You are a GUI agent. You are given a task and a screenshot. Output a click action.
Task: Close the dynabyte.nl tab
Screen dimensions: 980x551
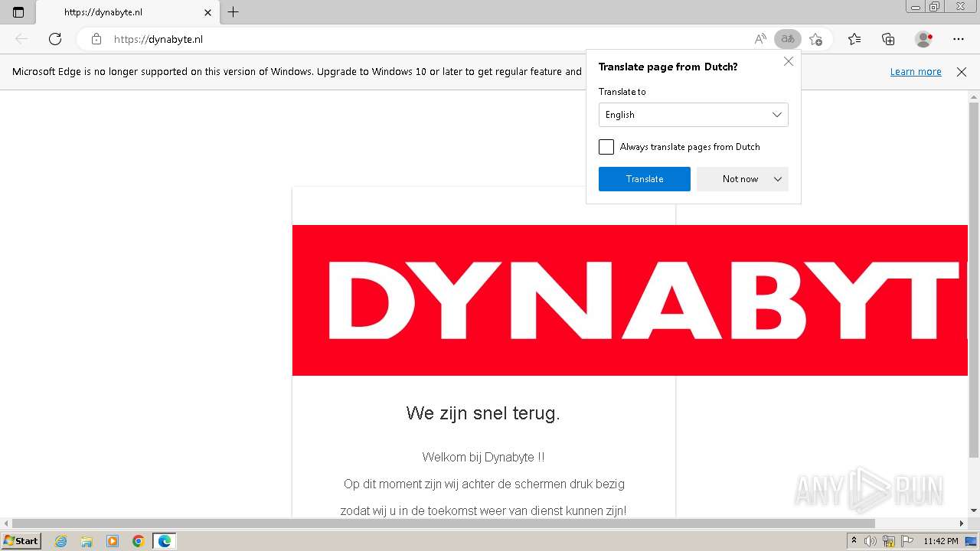[x=207, y=12]
